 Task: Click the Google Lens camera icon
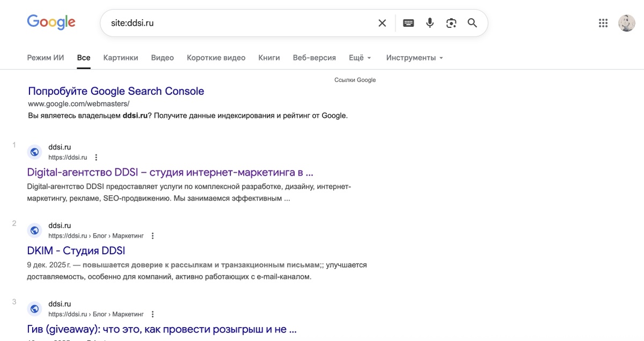[451, 23]
